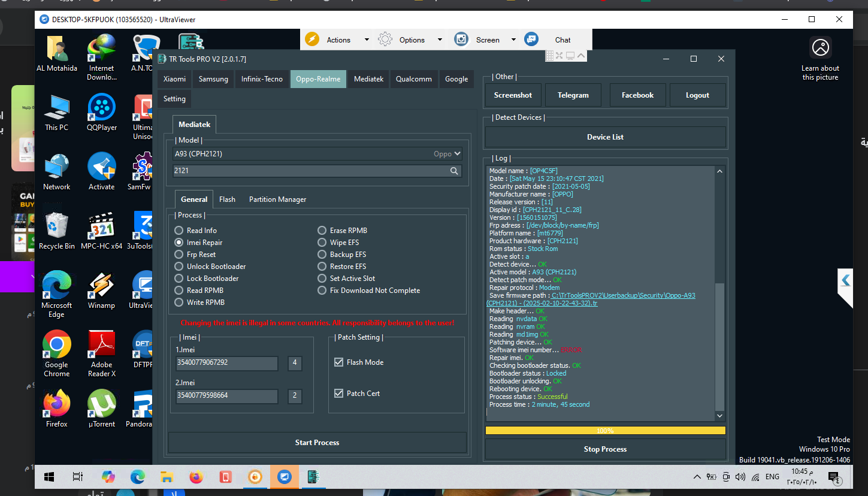The width and height of the screenshot is (868, 496).
Task: Click the log scrollbar up arrow
Action: point(719,171)
